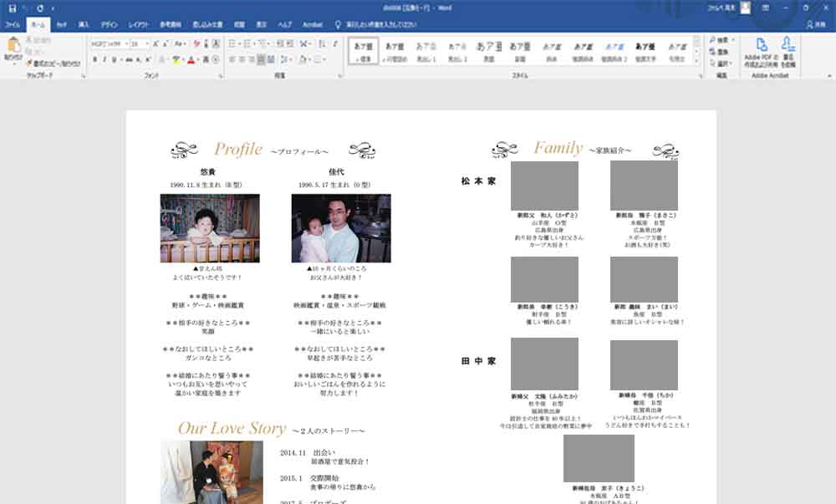The height and width of the screenshot is (504, 836).
Task: Switch to the Acrobat ribbon tab
Action: coord(312,25)
